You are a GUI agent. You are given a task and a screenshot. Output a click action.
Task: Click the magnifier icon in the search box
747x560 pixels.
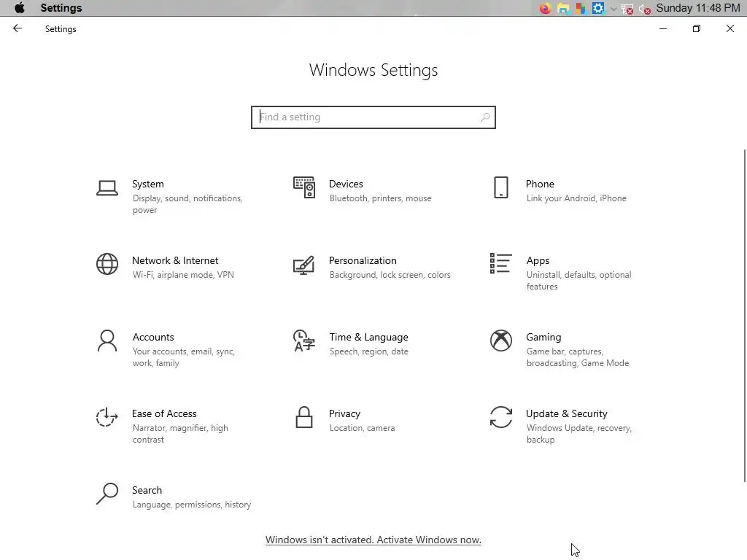pyautogui.click(x=485, y=117)
